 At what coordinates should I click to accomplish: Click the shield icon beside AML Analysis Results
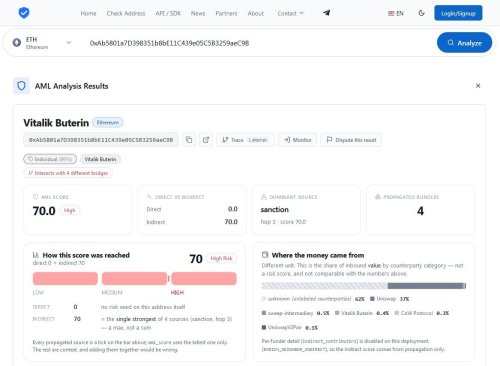click(x=21, y=86)
